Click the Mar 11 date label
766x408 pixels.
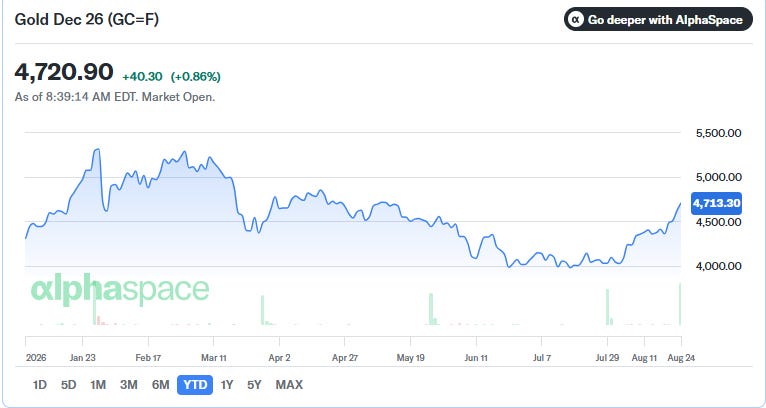(213, 358)
